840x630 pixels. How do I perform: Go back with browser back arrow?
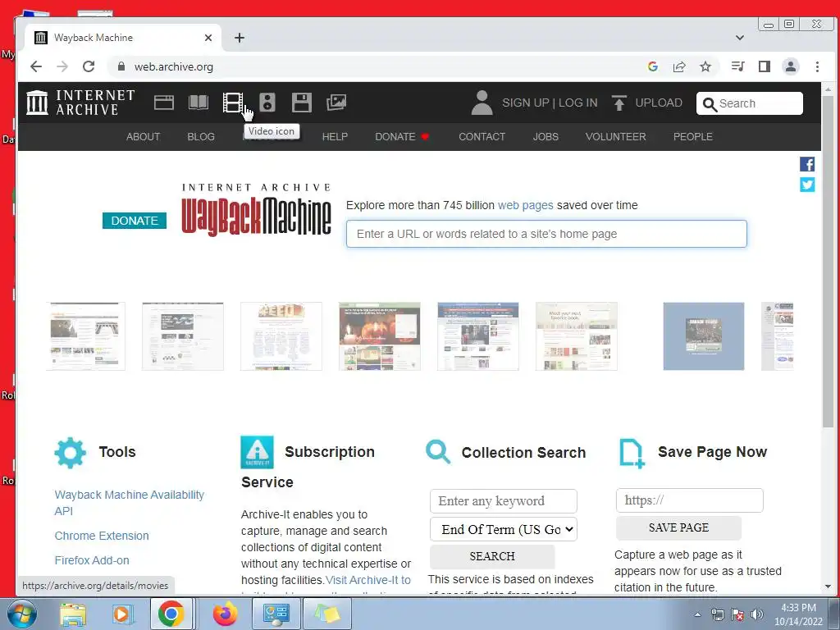(x=36, y=66)
